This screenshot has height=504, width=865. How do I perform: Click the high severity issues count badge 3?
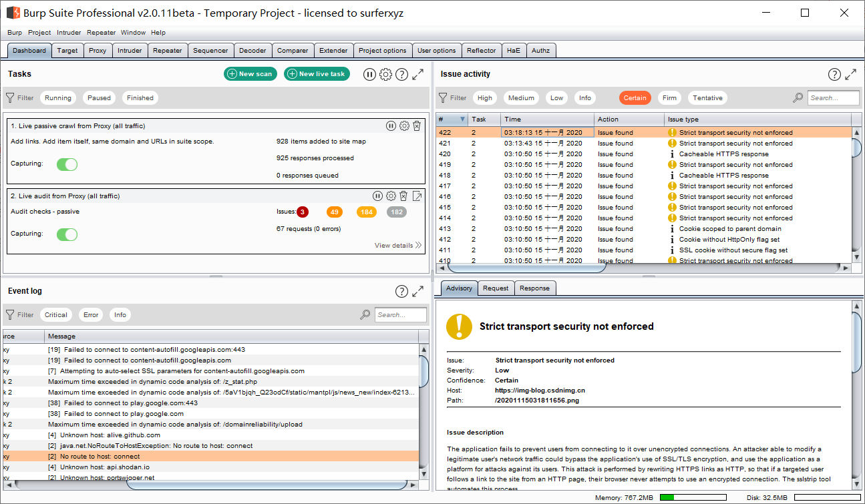point(303,212)
